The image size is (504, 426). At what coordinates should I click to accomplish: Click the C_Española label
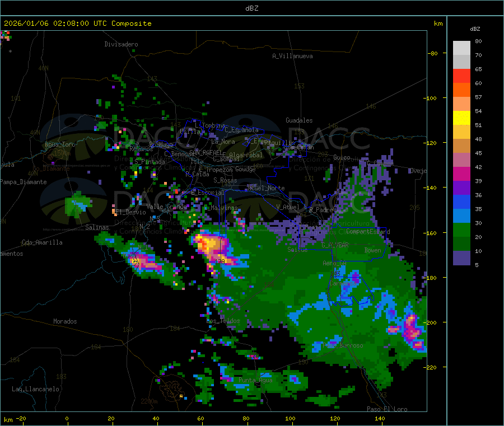tap(241, 130)
